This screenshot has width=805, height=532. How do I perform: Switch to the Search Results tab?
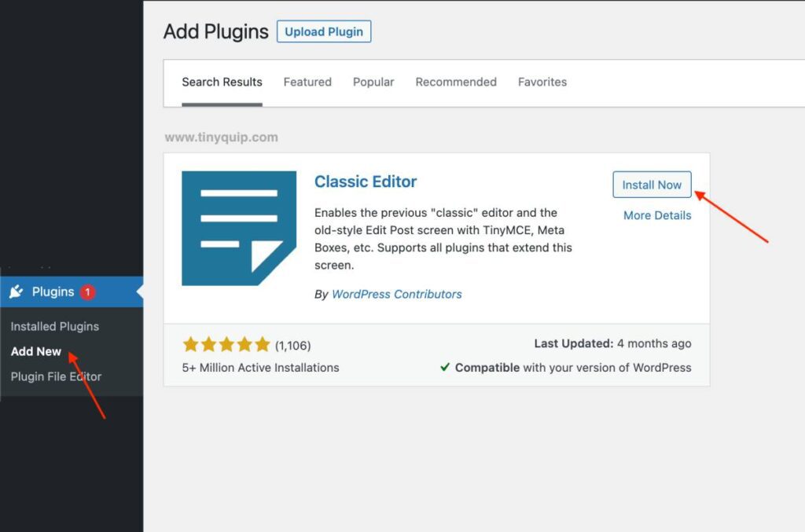coord(222,82)
